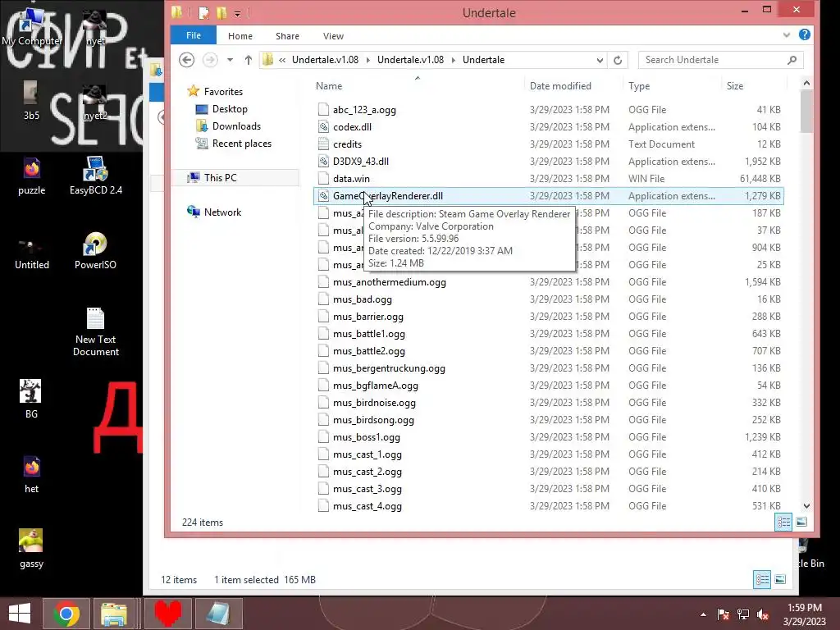Open Desktop in Favorites
Image resolution: width=840 pixels, height=630 pixels.
click(230, 109)
